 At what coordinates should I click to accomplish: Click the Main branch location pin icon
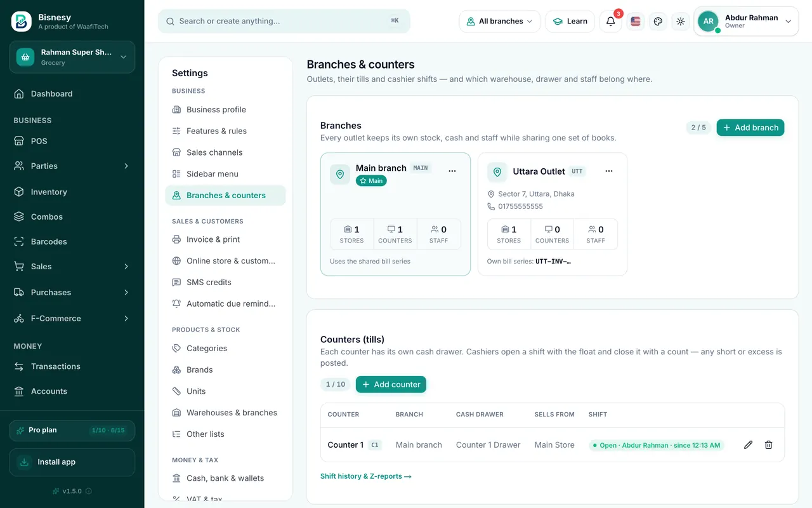pos(340,175)
